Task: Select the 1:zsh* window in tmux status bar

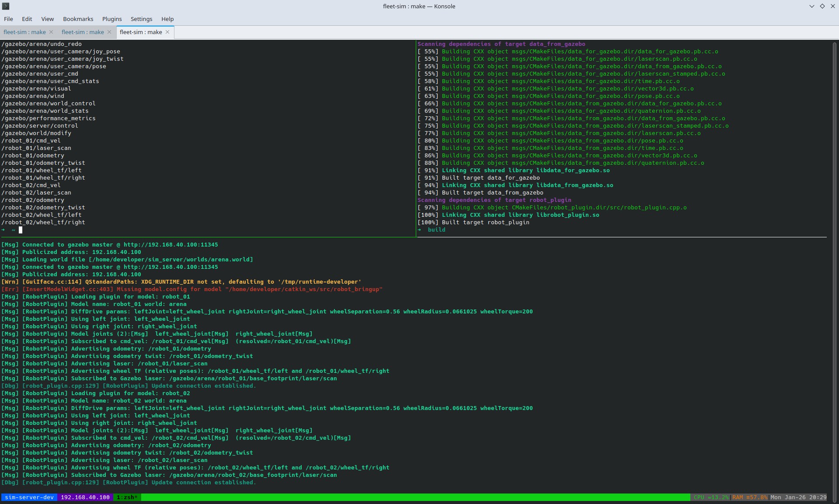Action: point(127,497)
